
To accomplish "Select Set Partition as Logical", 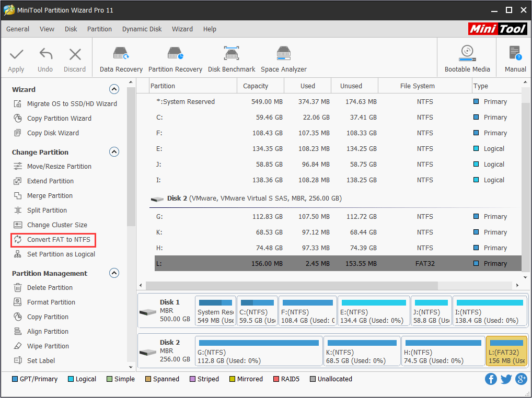I will click(54, 254).
